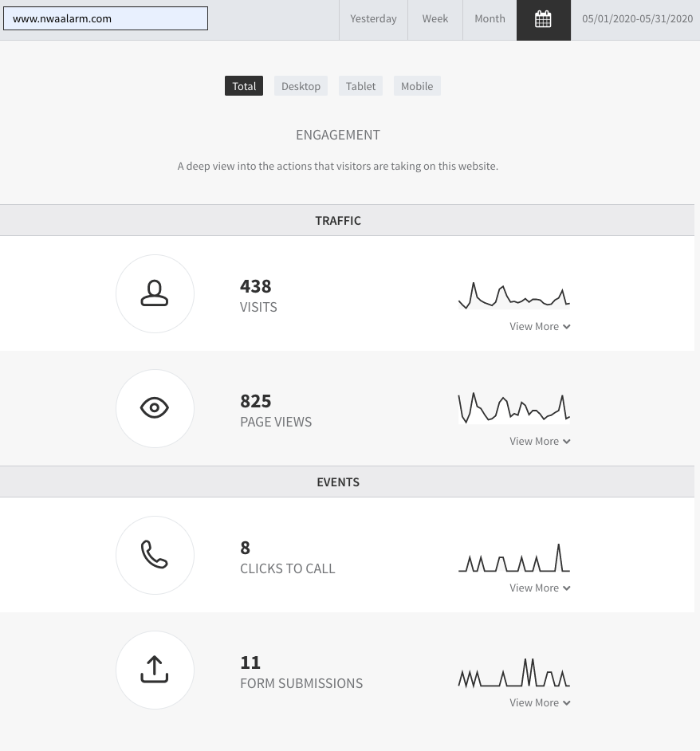Expand View More under Clicks to Call
The width and height of the screenshot is (700, 751).
(x=540, y=588)
